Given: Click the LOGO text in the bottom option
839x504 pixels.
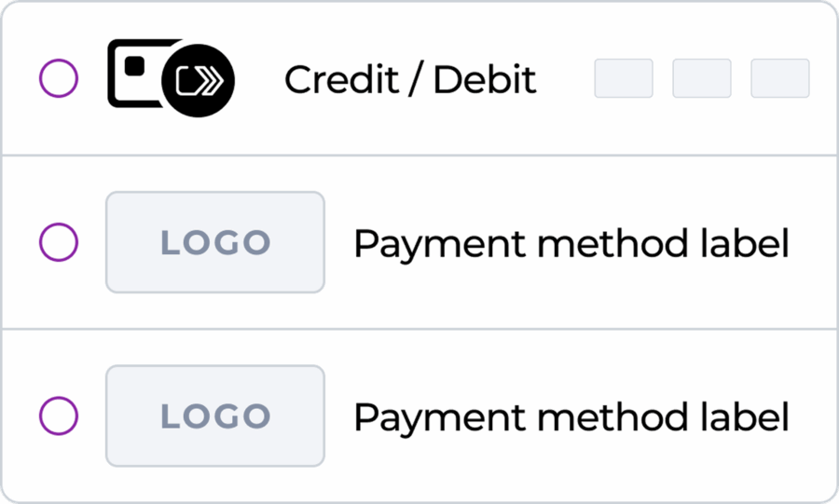Looking at the screenshot, I should click(x=215, y=416).
